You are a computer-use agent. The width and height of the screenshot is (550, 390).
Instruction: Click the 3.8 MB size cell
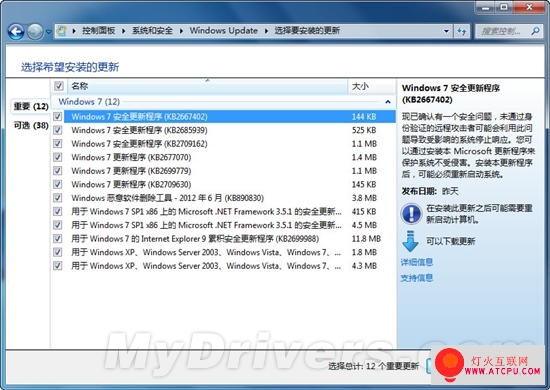pyautogui.click(x=364, y=198)
